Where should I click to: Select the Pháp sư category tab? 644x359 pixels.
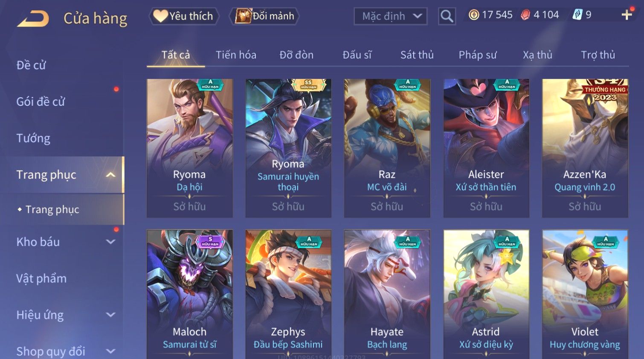coord(477,55)
